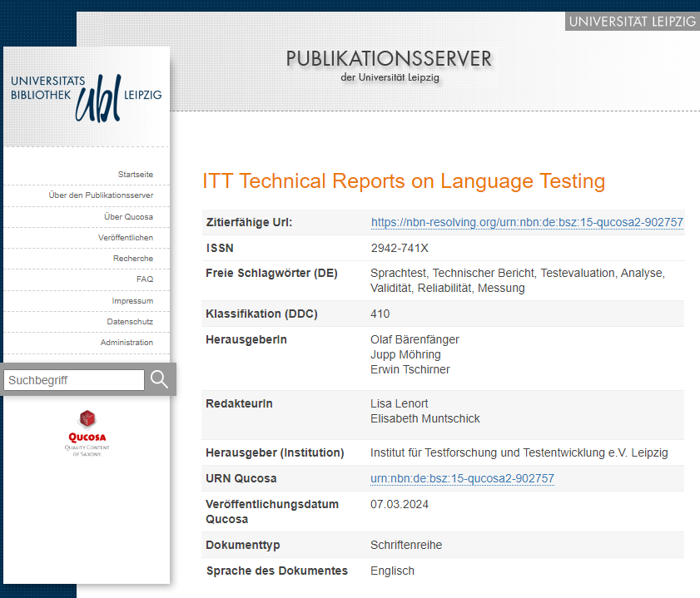700x598 pixels.
Task: Open the Datenschutz page
Action: pyautogui.click(x=130, y=322)
